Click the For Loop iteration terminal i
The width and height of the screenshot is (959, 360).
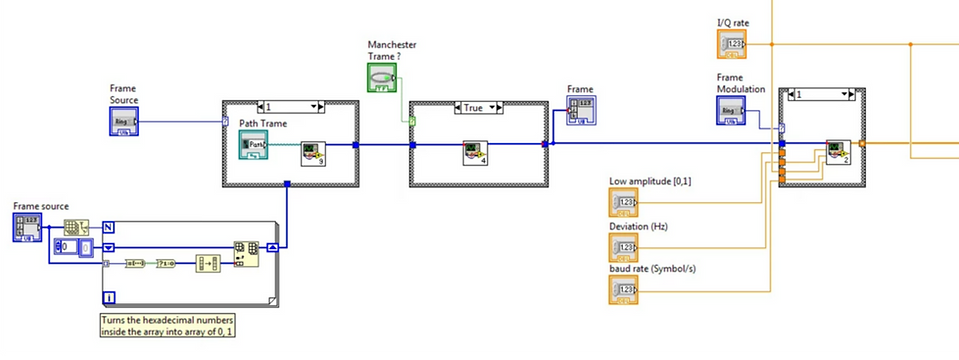(109, 298)
